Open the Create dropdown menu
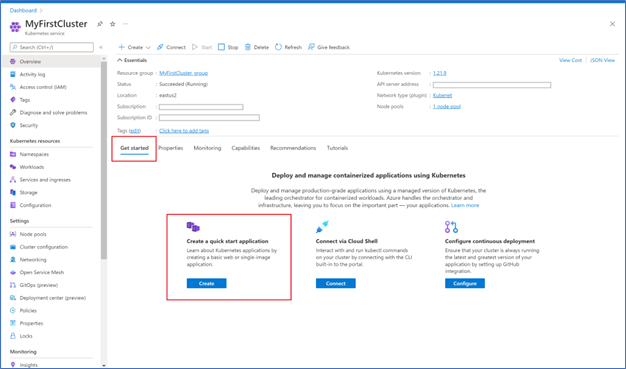626x369 pixels. 135,47
